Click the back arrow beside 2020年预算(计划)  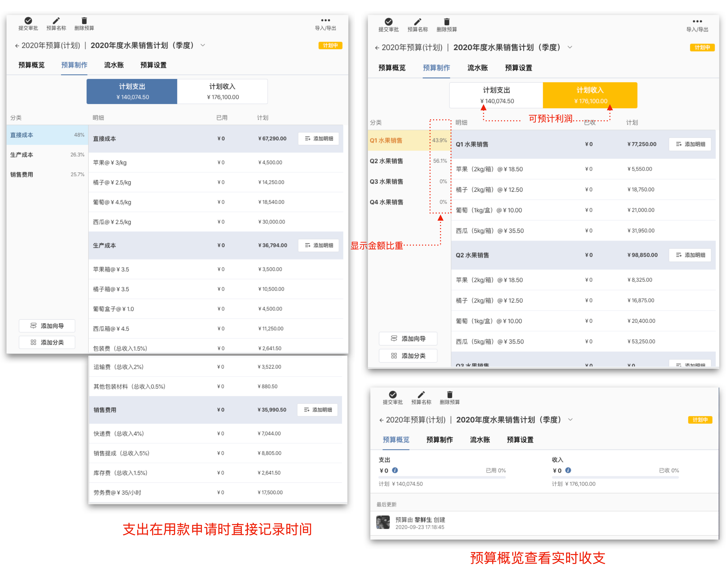(x=17, y=45)
